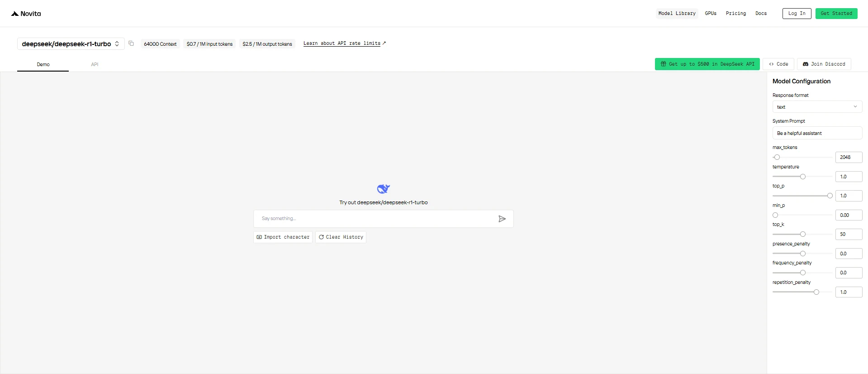The image size is (868, 374).
Task: Click the Log In button
Action: point(797,14)
